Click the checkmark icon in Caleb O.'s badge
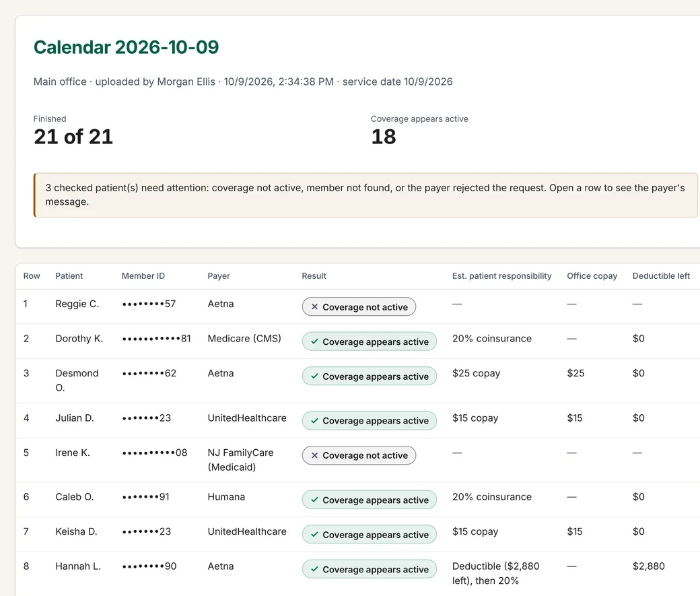Viewport: 700px width, 596px height. coord(315,500)
